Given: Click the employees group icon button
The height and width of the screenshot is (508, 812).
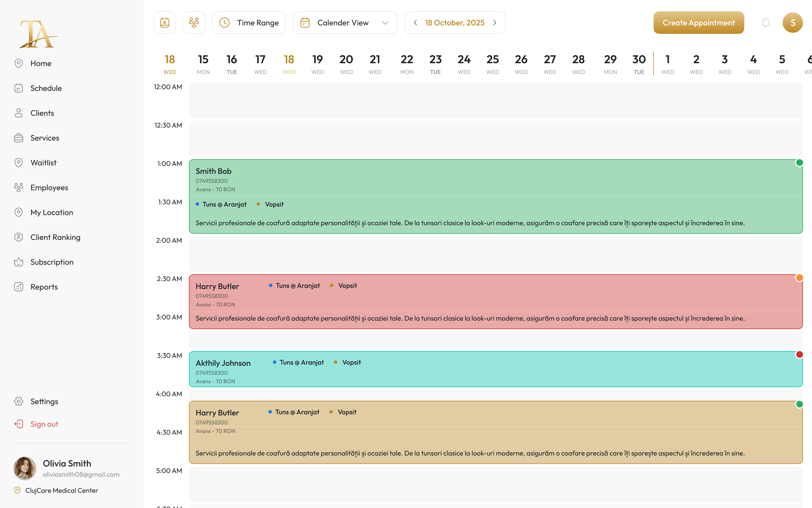Looking at the screenshot, I should click(194, 23).
